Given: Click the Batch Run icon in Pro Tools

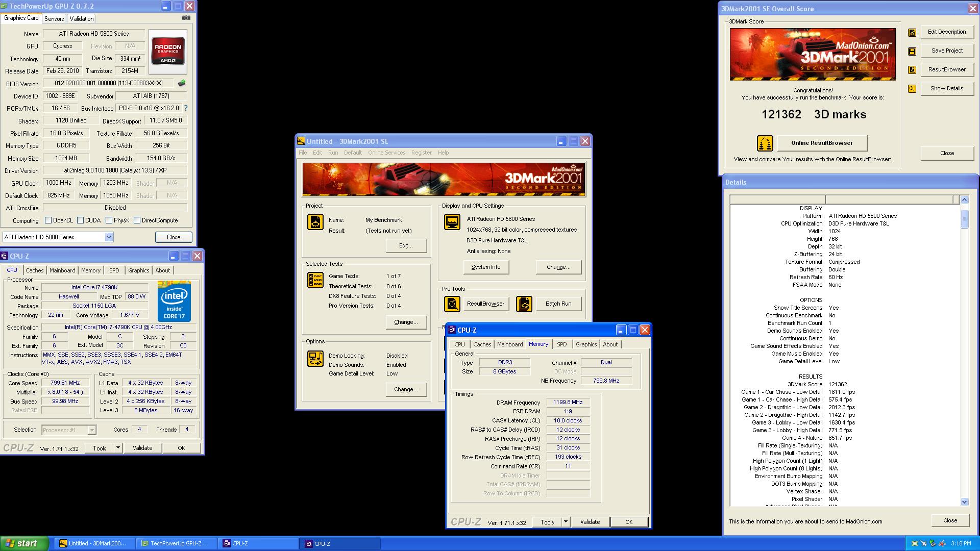Looking at the screenshot, I should point(524,304).
